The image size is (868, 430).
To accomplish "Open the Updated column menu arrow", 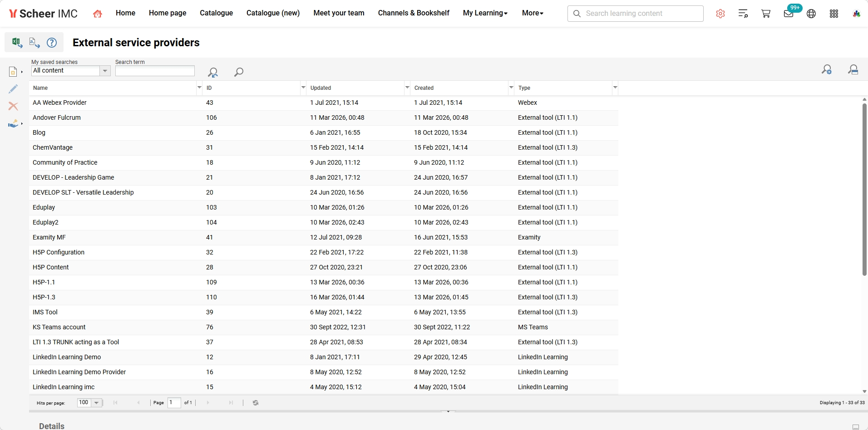I will [407, 88].
